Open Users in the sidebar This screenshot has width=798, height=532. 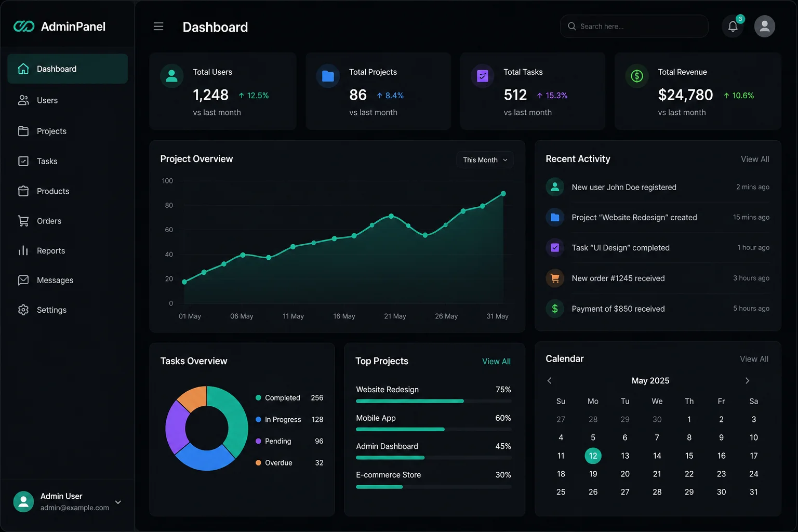pyautogui.click(x=68, y=100)
